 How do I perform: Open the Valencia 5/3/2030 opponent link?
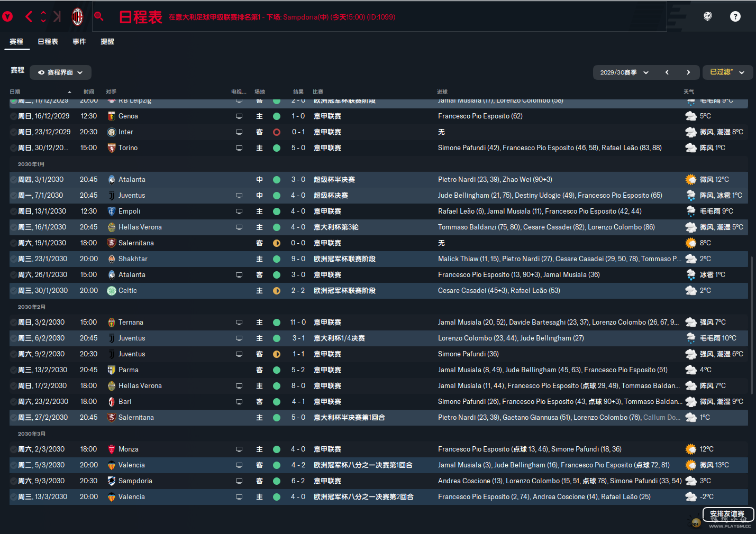coord(132,465)
